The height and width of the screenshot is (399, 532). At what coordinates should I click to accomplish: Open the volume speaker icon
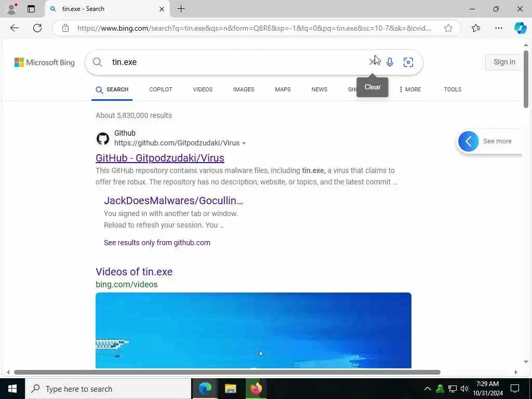[x=464, y=389]
